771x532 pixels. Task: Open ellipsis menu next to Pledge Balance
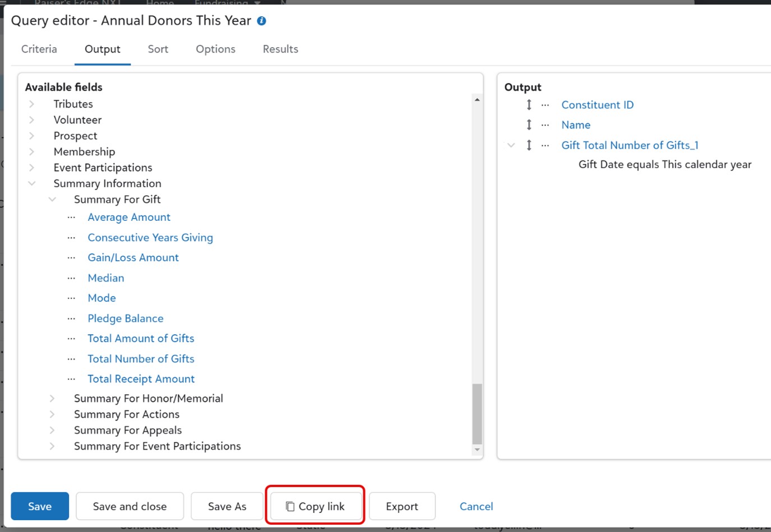pos(71,318)
